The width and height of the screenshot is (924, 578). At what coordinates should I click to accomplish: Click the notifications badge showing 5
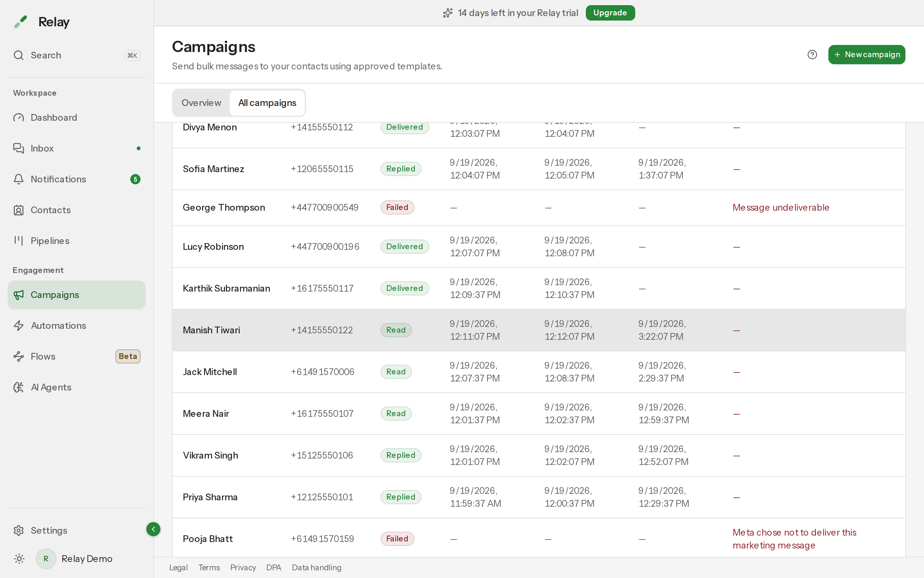(x=135, y=179)
